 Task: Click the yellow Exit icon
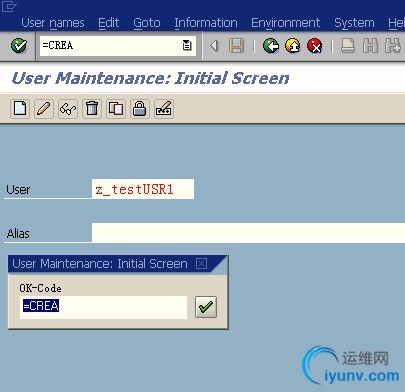point(293,46)
